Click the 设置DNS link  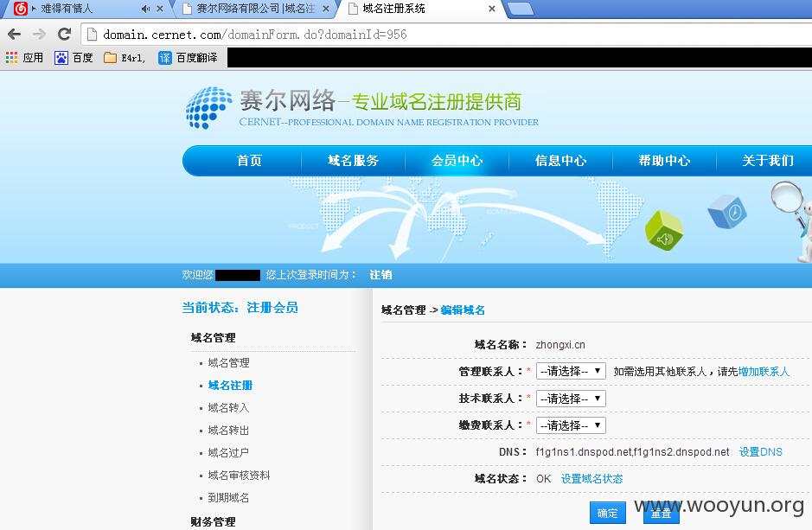[x=761, y=452]
